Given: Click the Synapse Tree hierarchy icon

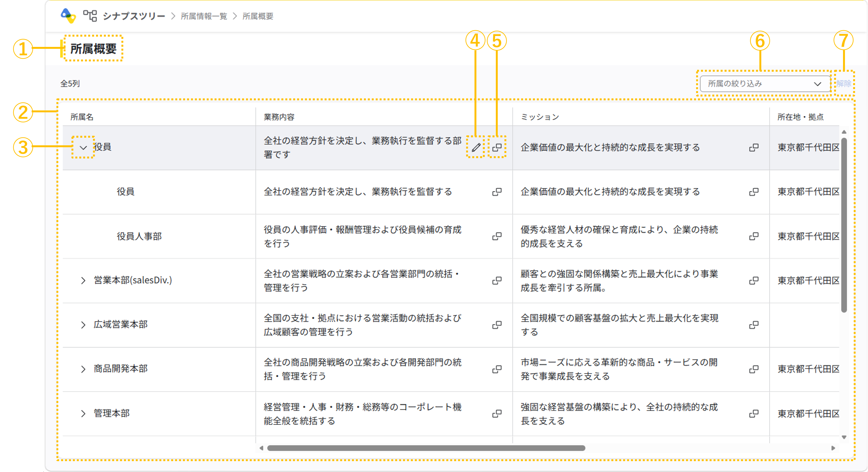Looking at the screenshot, I should click(x=90, y=16).
